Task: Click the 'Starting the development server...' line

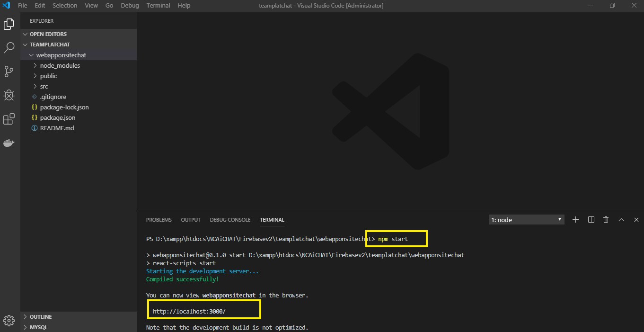Action: [x=203, y=271]
